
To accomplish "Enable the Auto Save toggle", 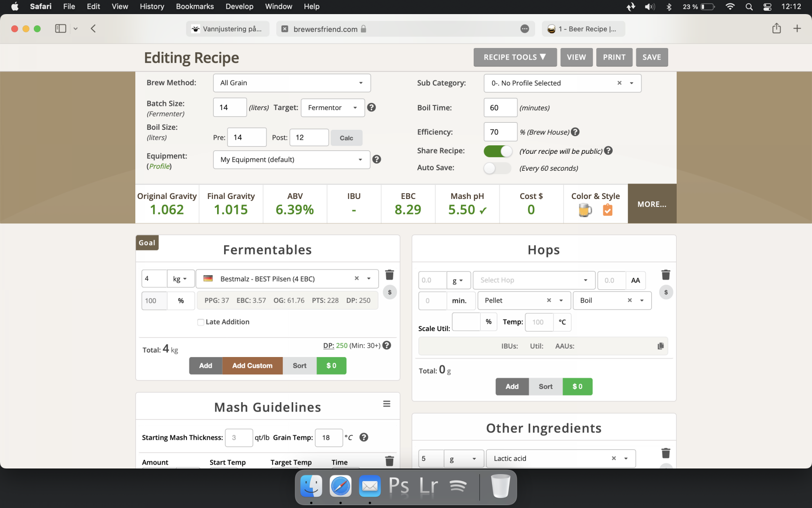I will coord(497,168).
